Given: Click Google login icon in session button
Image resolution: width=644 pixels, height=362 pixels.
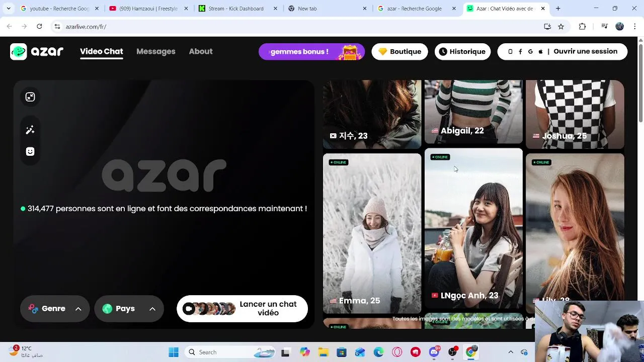Looking at the screenshot, I should tap(530, 51).
